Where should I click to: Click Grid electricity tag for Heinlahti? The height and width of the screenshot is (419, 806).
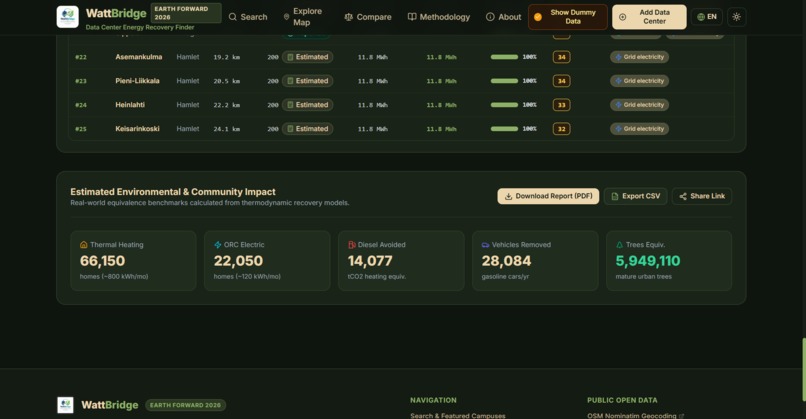pos(639,105)
